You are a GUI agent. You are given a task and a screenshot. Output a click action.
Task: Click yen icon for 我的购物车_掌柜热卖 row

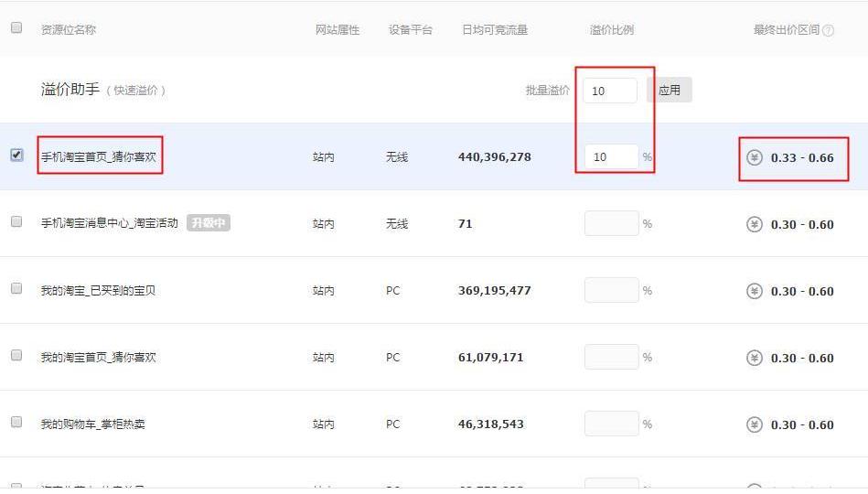(755, 424)
